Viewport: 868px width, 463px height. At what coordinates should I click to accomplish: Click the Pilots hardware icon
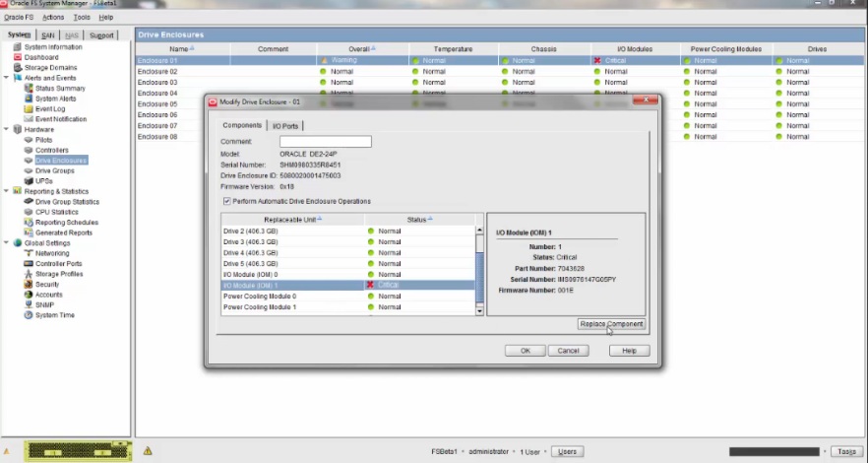coord(29,140)
